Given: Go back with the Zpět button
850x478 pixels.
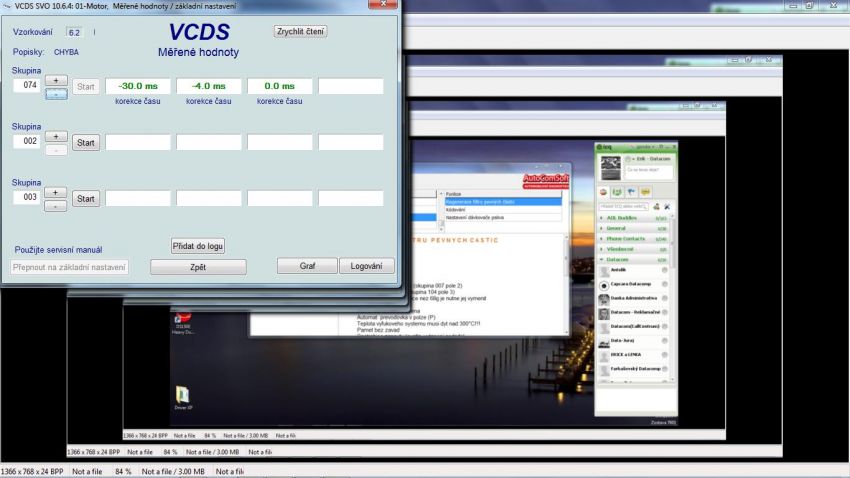Looking at the screenshot, I should (x=198, y=267).
